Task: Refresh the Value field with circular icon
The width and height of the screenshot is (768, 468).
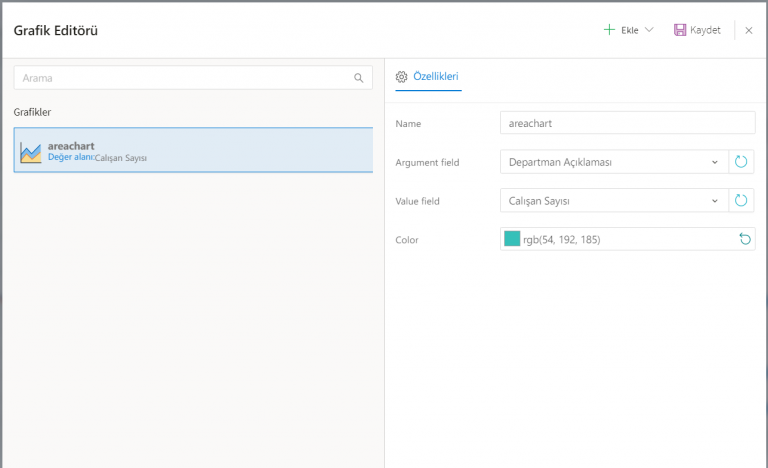Action: point(741,201)
